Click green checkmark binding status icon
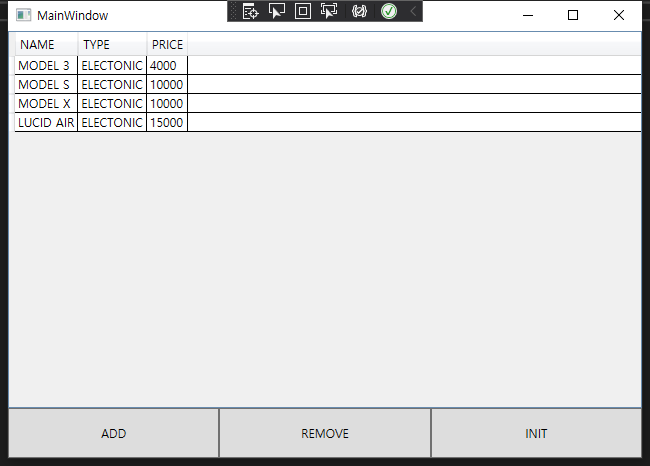650x466 pixels. (389, 12)
